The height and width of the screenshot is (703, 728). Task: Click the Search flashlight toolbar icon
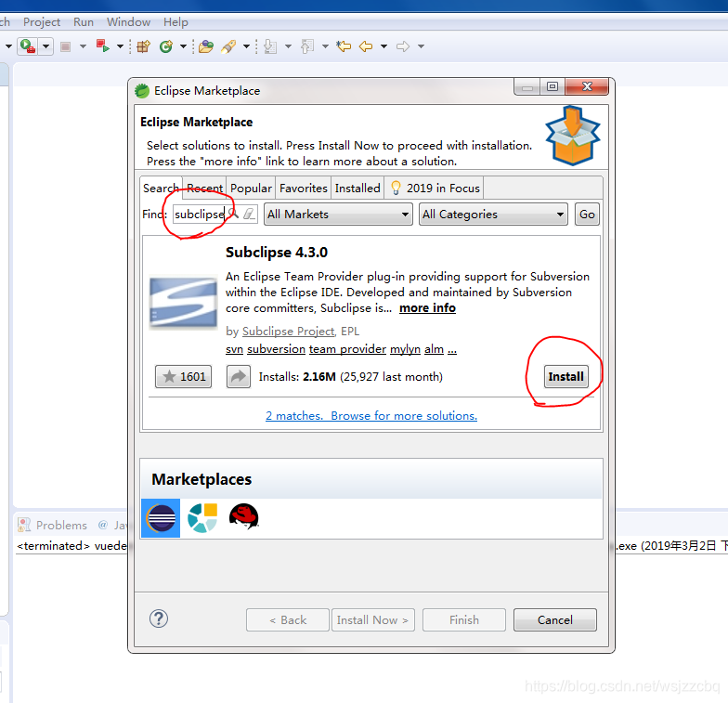228,46
